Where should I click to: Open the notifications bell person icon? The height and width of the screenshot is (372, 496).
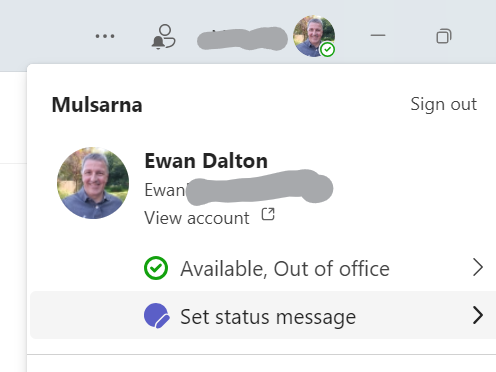tap(163, 36)
